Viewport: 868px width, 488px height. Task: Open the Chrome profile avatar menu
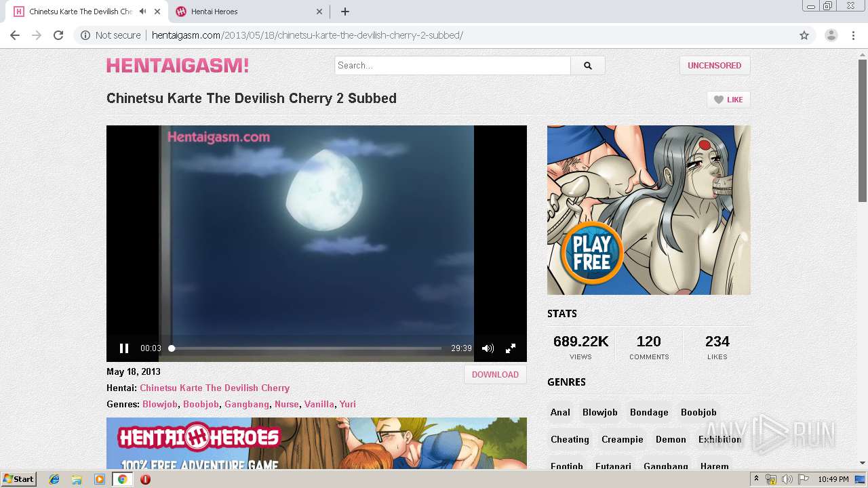(x=831, y=35)
